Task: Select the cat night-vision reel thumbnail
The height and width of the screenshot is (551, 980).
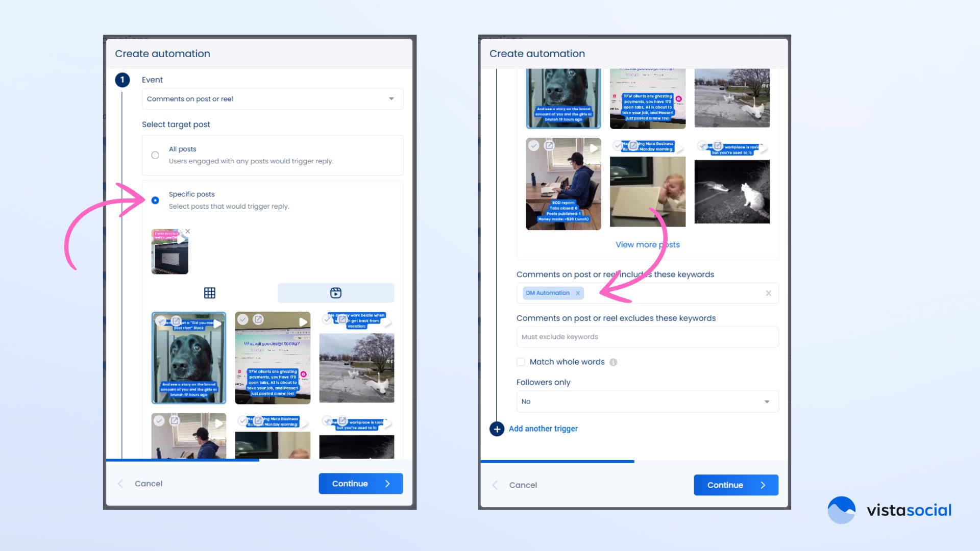Action: (x=731, y=192)
